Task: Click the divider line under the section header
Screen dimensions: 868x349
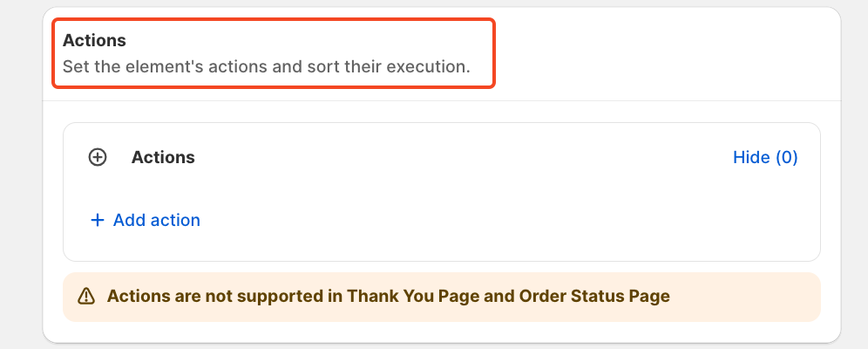Action: (442, 101)
